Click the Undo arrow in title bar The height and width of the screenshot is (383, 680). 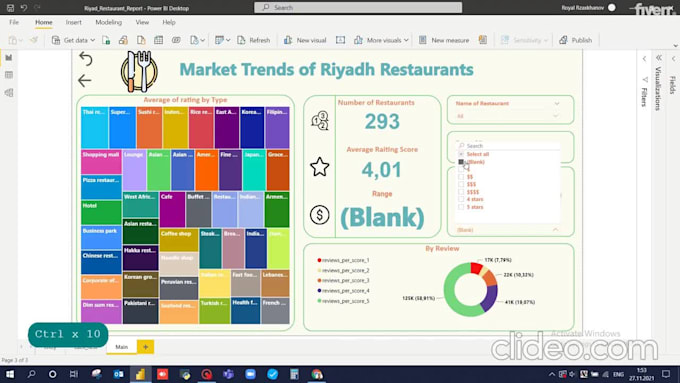tap(23, 7)
